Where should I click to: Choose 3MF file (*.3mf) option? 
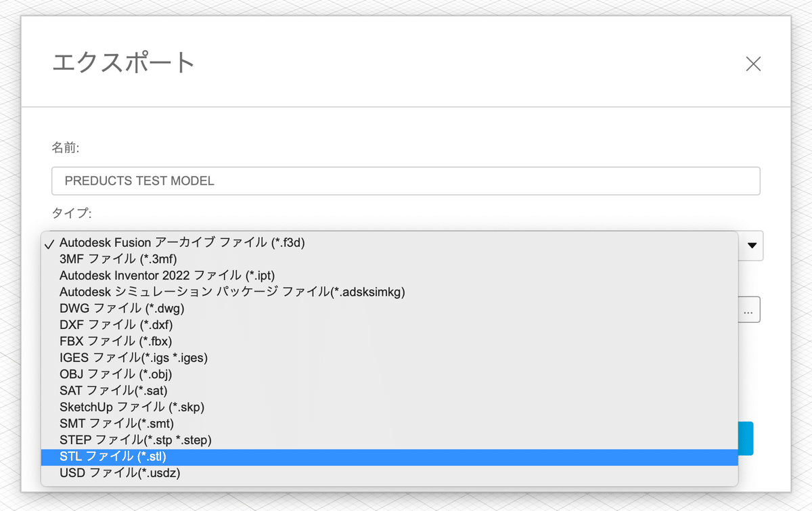(390, 259)
